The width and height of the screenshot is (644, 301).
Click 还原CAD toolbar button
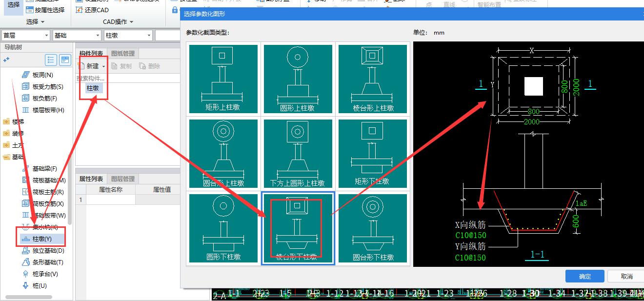(93, 10)
